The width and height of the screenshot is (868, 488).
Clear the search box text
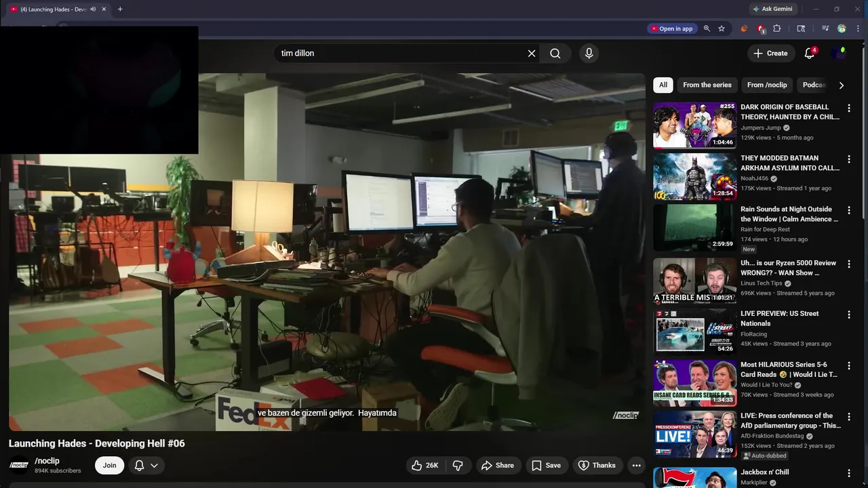click(x=532, y=54)
